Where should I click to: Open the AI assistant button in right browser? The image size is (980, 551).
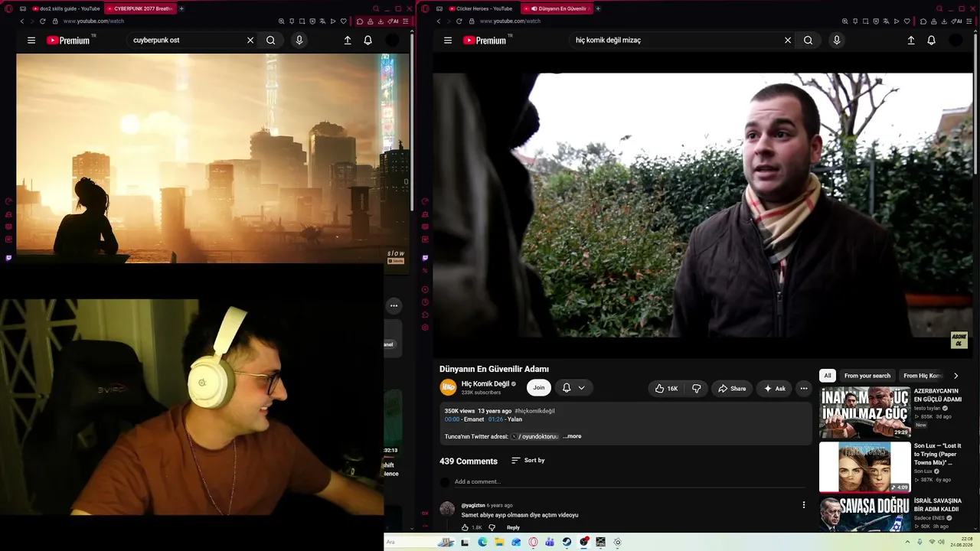[957, 21]
